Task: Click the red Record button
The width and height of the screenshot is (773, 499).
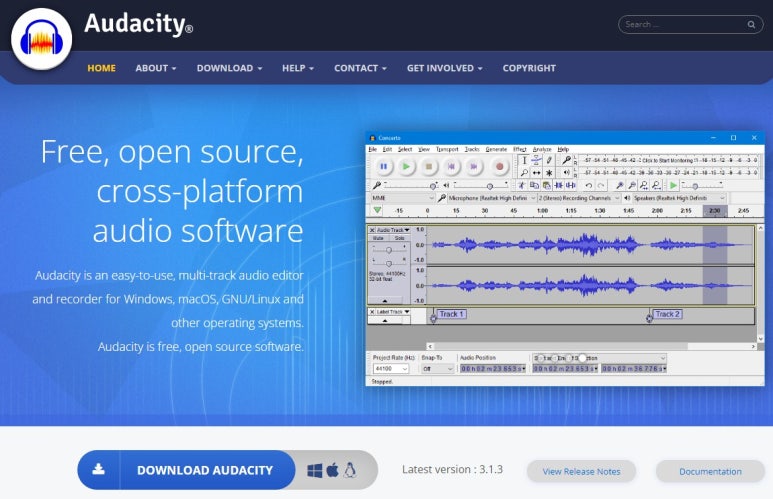Action: click(x=499, y=167)
